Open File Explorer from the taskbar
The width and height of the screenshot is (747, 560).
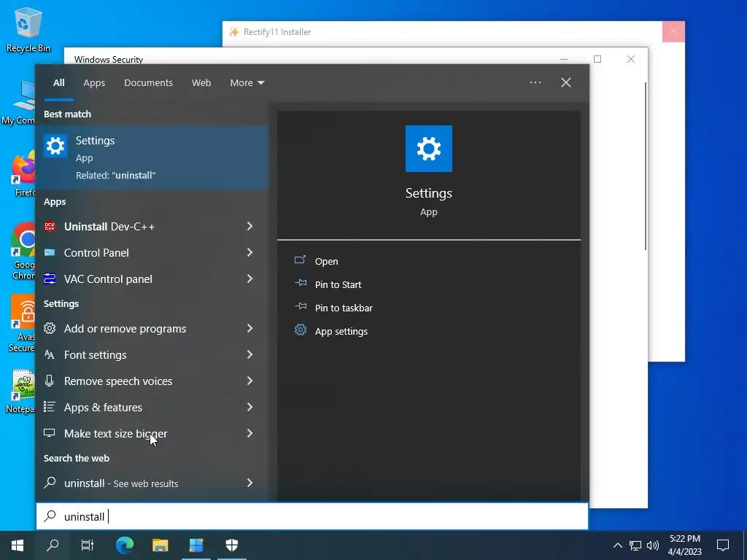pos(160,545)
